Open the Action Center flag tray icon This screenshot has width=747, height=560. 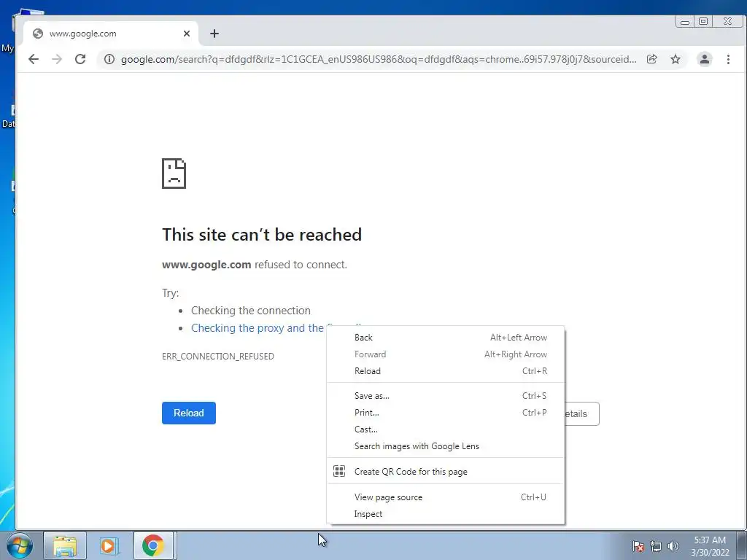(638, 546)
